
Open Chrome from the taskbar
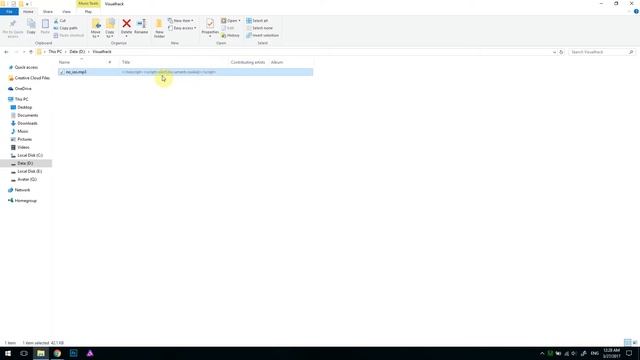(57, 353)
